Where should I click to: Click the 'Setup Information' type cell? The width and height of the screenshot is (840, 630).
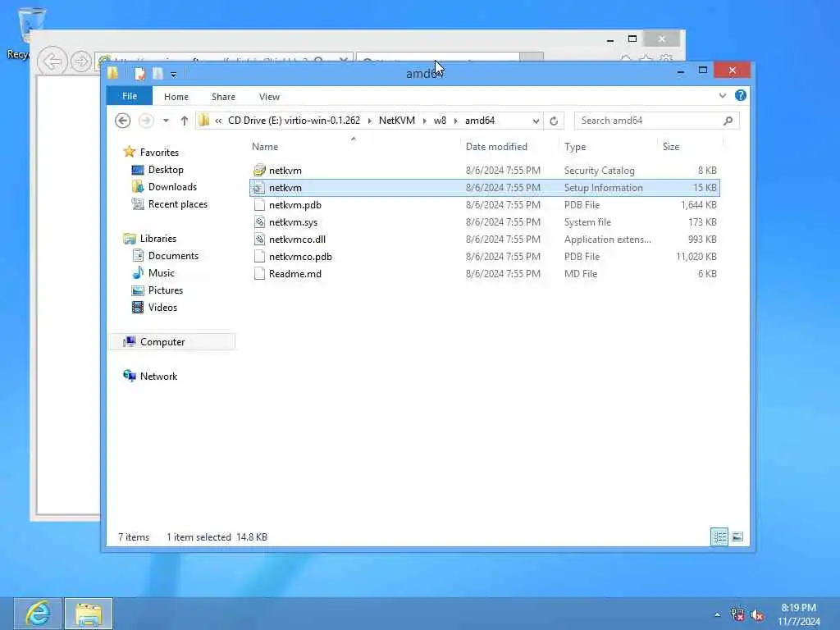click(x=603, y=188)
